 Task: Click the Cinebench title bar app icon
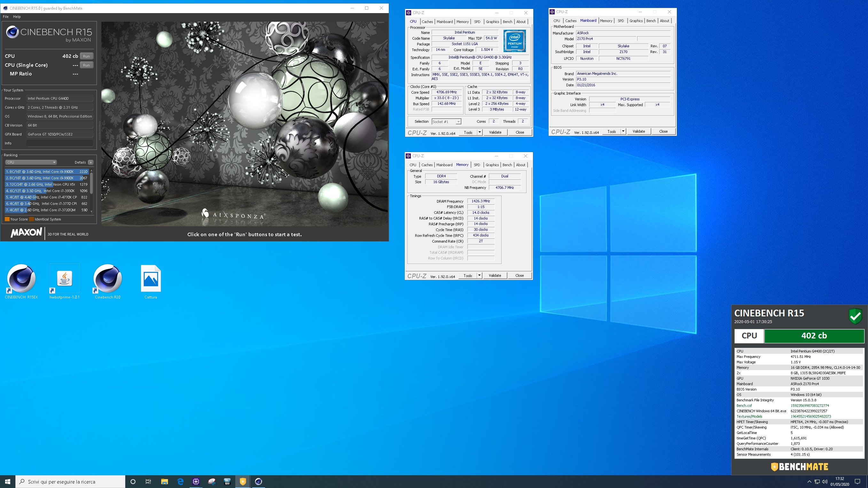[x=5, y=8]
